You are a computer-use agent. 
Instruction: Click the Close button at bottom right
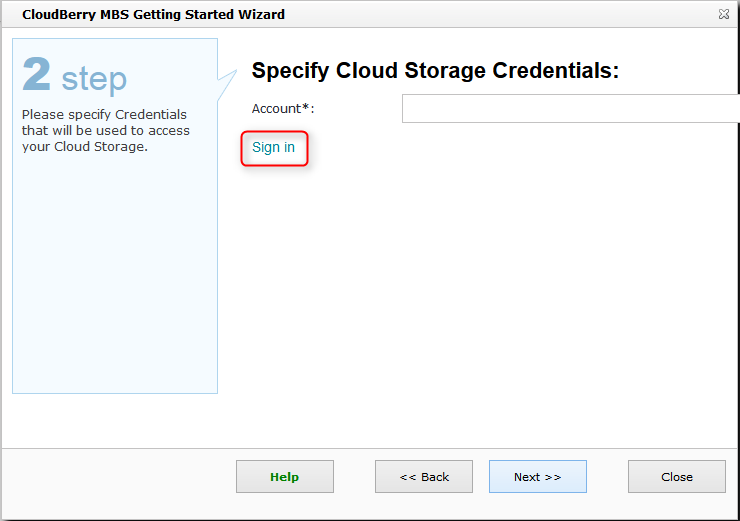pyautogui.click(x=676, y=477)
